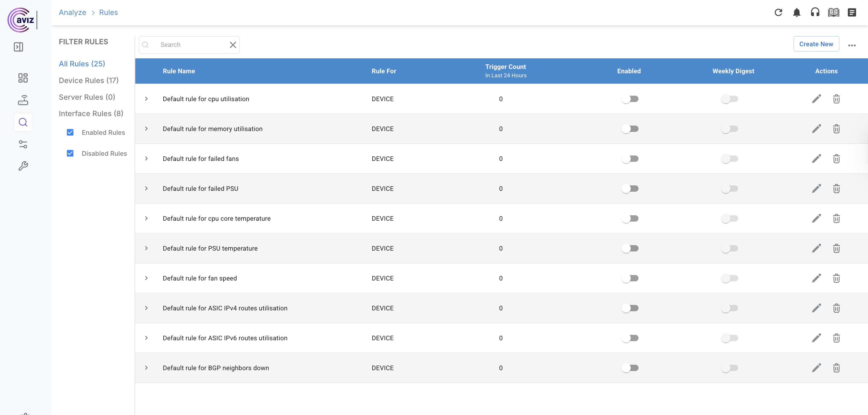Click the Create New button
868x415 pixels.
[x=816, y=44]
